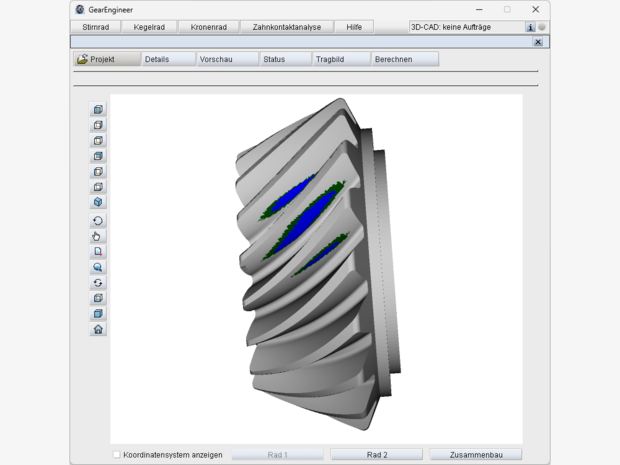Activate the hand pan tool
Viewport: 620px width, 465px height.
click(98, 237)
